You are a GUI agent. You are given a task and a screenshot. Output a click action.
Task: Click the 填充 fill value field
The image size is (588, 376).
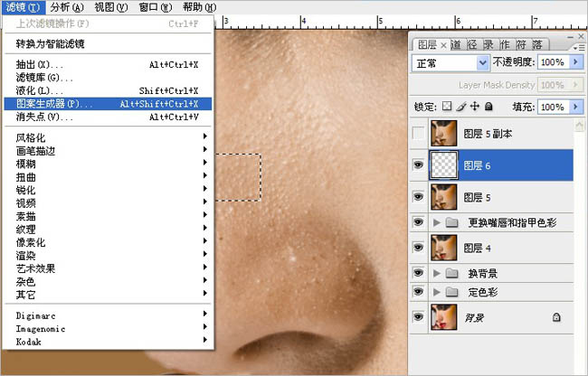coord(554,108)
